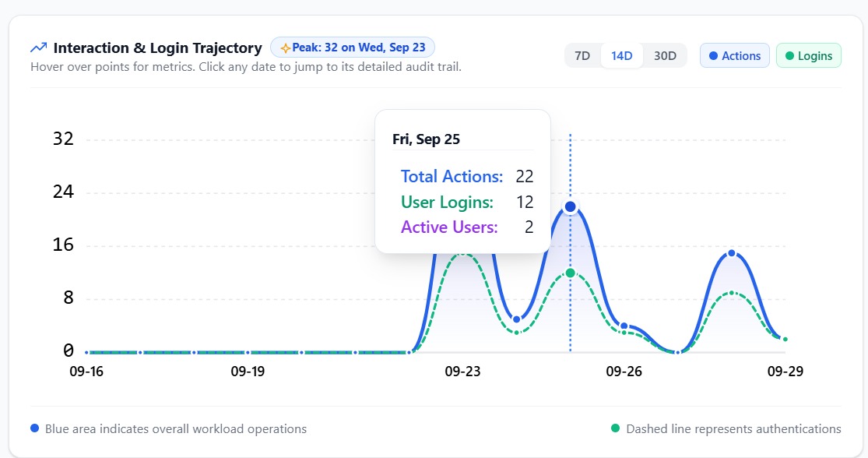Click the highlighted Actions point for Sep 25
This screenshot has height=458, width=868.
570,207
